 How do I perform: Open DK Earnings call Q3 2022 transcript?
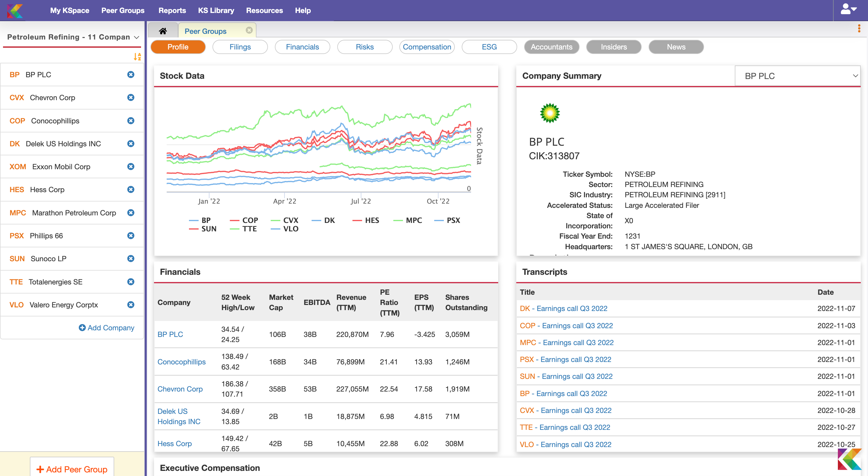tap(563, 308)
